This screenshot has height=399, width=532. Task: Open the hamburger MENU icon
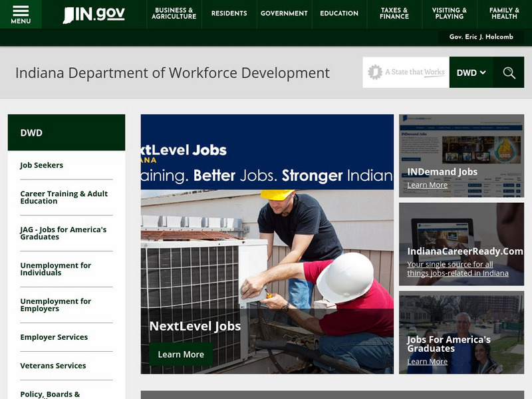point(21,14)
